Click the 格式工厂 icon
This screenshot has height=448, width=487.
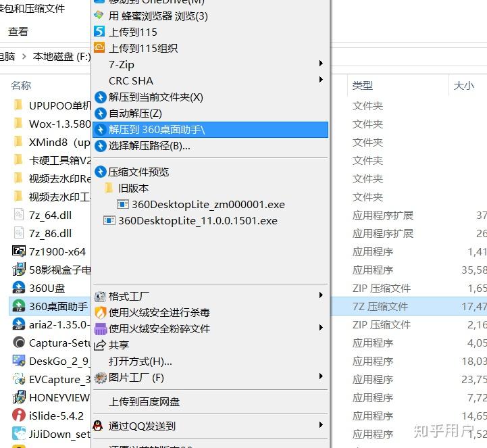tap(100, 297)
